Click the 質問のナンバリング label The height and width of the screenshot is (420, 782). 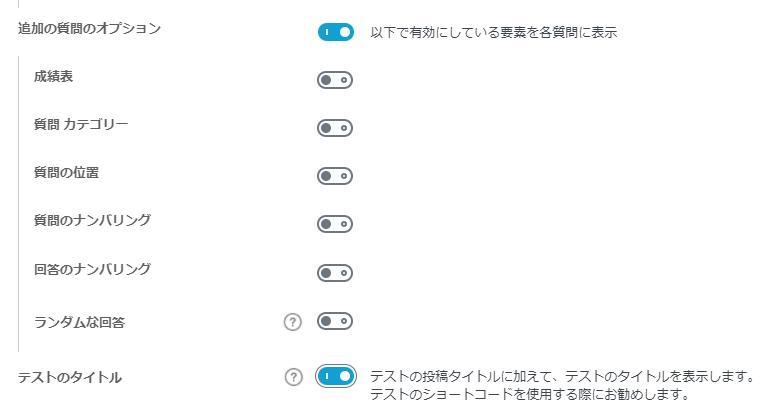click(92, 220)
